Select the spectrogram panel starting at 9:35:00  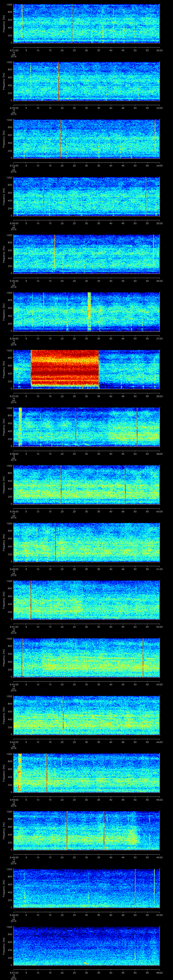tap(86, 254)
